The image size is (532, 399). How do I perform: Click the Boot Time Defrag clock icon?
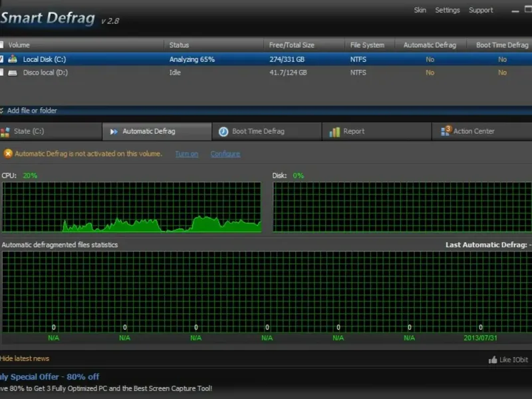(223, 132)
